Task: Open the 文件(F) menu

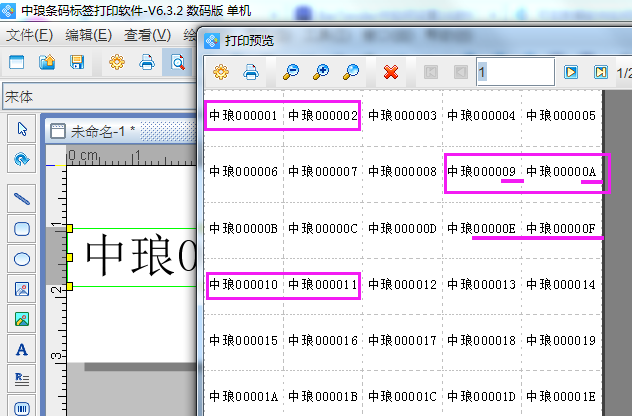Action: [x=29, y=35]
